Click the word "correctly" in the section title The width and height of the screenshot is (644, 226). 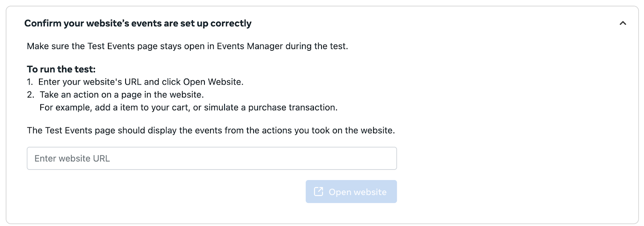pyautogui.click(x=231, y=23)
